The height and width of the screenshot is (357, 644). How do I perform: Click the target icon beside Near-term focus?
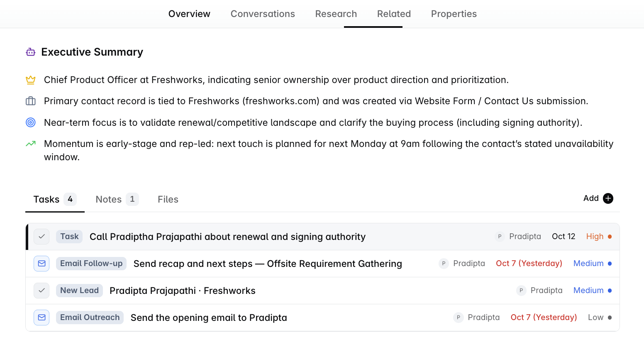(x=31, y=122)
